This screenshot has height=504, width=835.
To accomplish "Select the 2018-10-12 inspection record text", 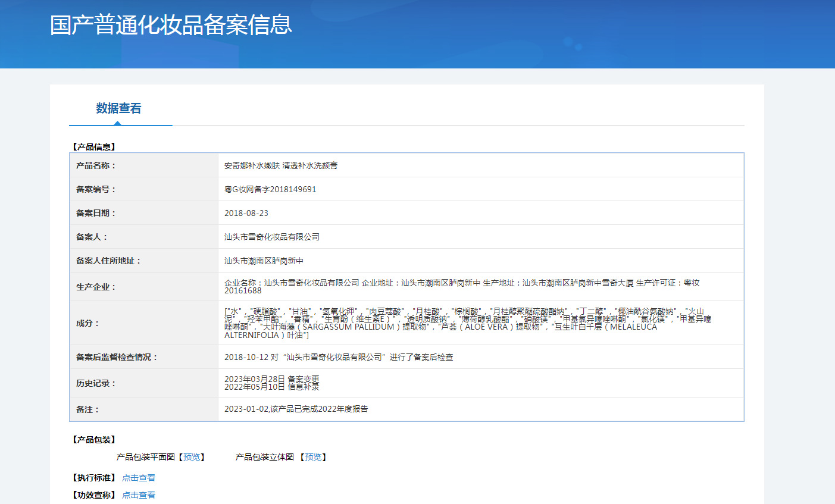I will click(x=339, y=357).
